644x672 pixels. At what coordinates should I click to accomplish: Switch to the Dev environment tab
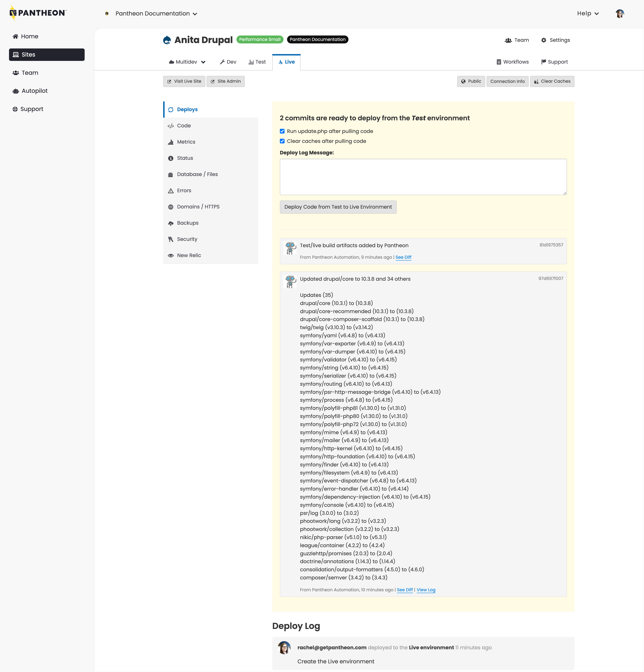(228, 62)
